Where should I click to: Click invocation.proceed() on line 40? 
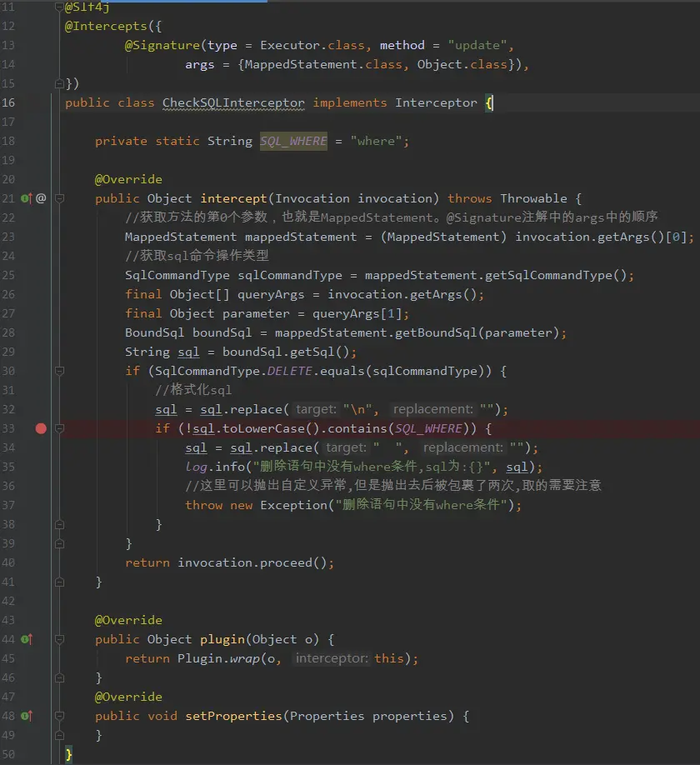click(x=252, y=562)
